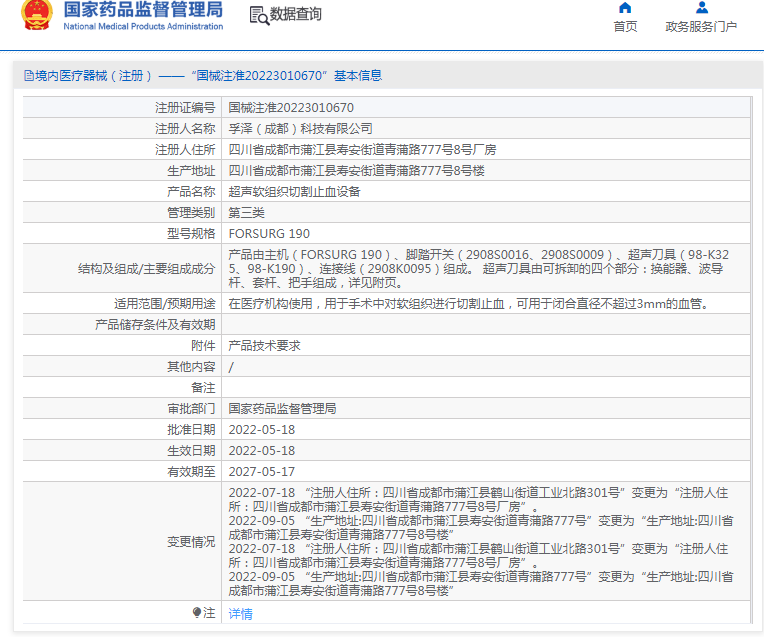
Task: Click the 附件 label
Action: tap(203, 346)
